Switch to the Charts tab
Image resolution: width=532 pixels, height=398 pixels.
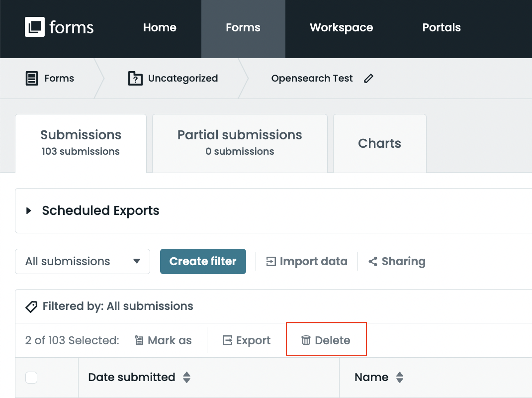(379, 143)
